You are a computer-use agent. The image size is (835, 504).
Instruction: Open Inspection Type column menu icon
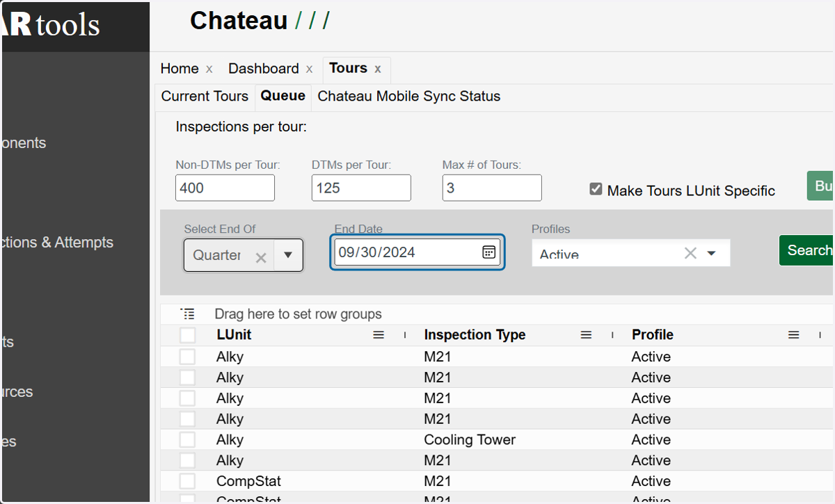click(587, 335)
